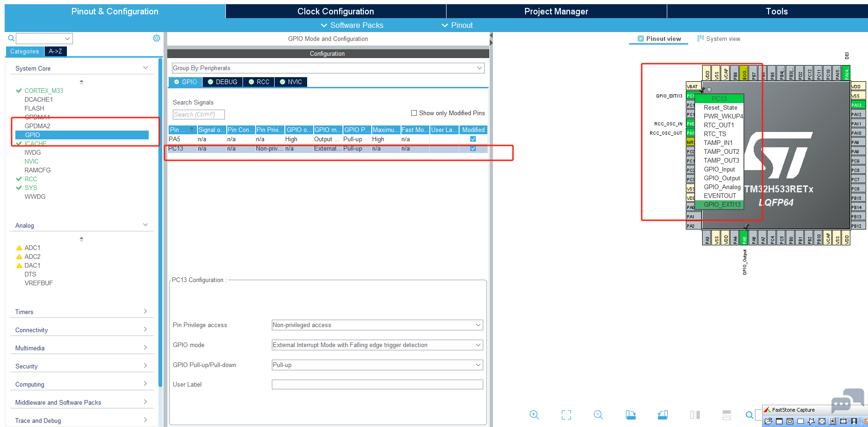Capture scrolling window in FastStone Capture
The height and width of the screenshot is (427, 868).
tap(833, 421)
